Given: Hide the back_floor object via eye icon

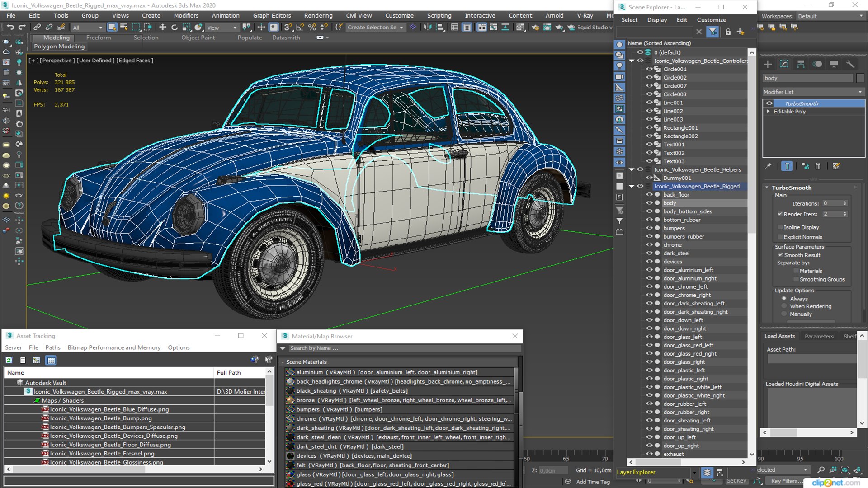Looking at the screenshot, I should tap(649, 195).
